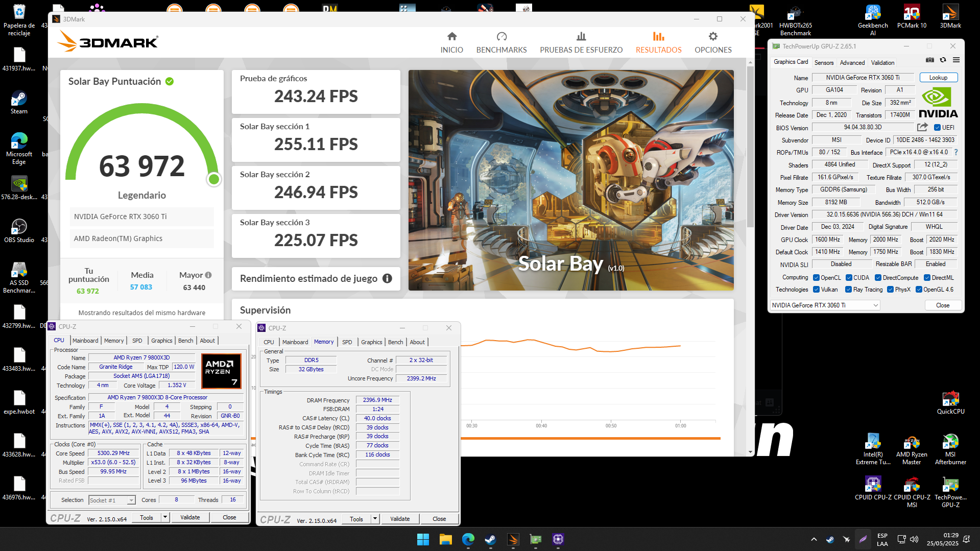The height and width of the screenshot is (551, 980).
Task: Open Steam desktop shortcut
Action: (x=19, y=102)
